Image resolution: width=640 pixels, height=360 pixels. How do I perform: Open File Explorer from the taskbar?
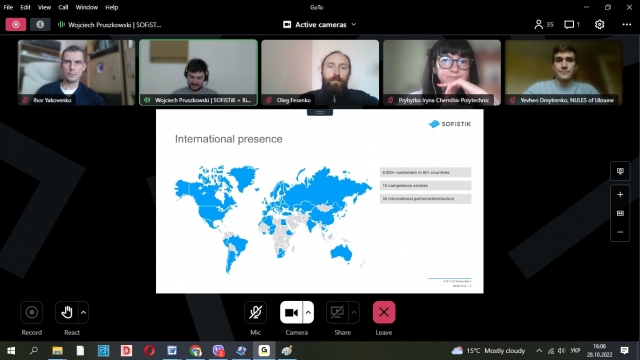pyautogui.click(x=57, y=351)
